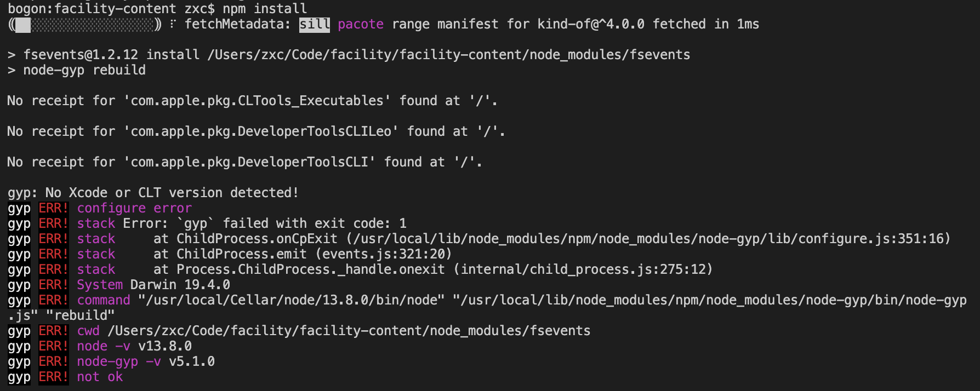Click the 'not ok' error text
Viewport: 980px width, 391px height.
click(x=100, y=377)
